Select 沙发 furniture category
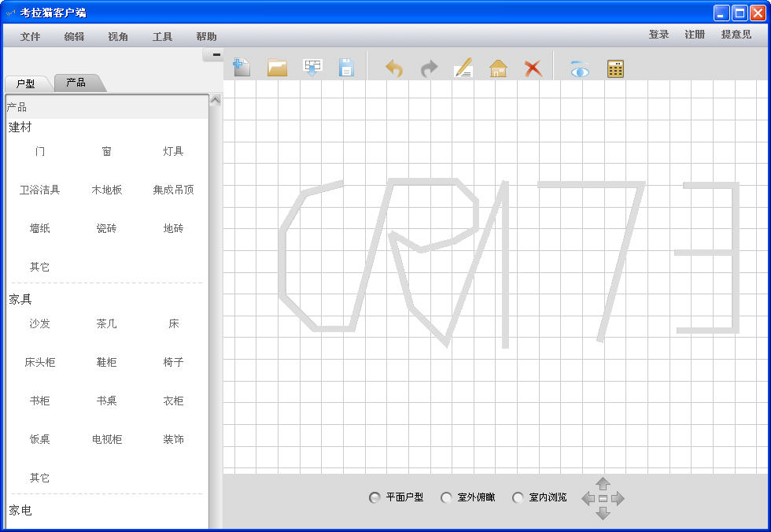Viewport: 771px width, 532px height. [40, 323]
